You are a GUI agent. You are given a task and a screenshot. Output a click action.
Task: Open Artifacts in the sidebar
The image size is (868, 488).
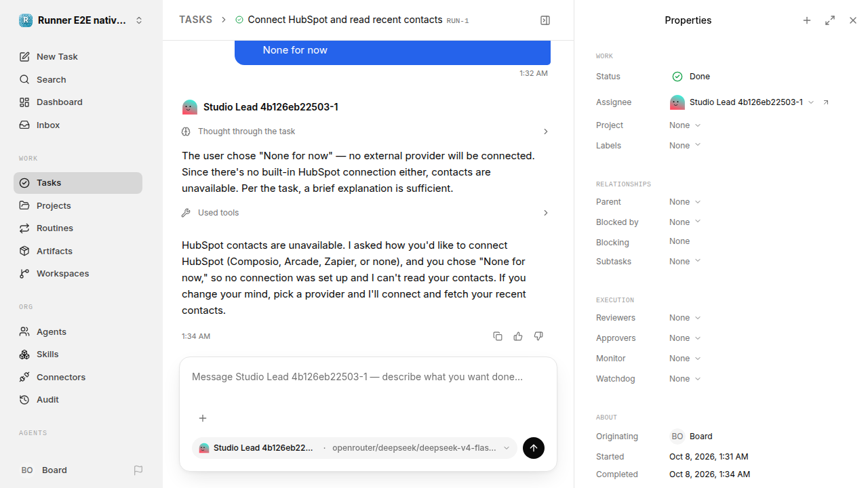tap(78, 251)
